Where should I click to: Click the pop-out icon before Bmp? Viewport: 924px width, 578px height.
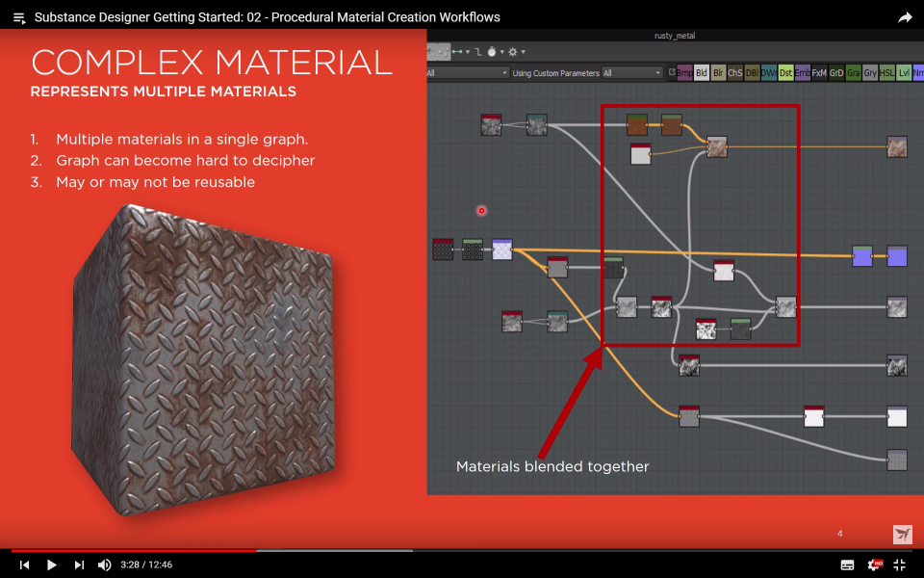coord(671,72)
